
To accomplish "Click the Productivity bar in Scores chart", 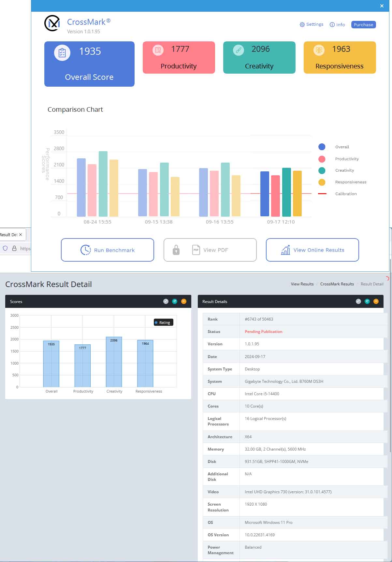I will pyautogui.click(x=82, y=366).
